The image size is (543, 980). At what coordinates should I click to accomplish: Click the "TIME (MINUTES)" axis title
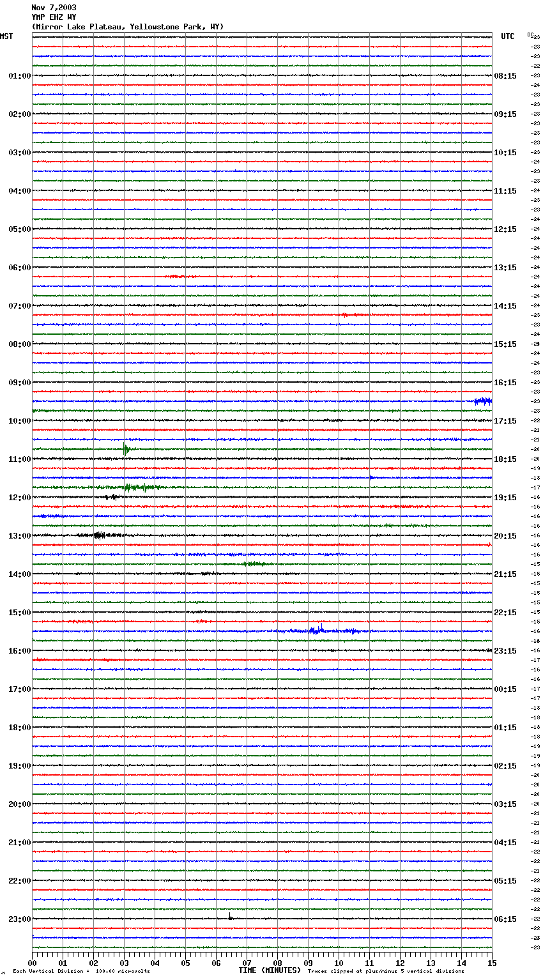(270, 970)
